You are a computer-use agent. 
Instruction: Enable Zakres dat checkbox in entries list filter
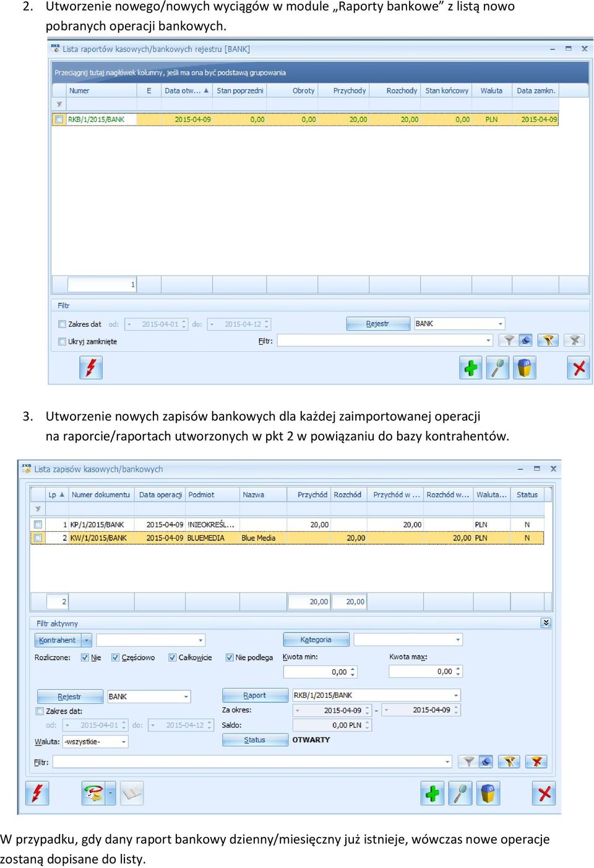[40, 711]
